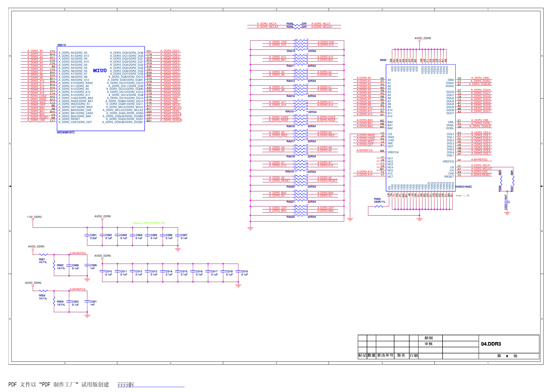Select resistor array RA019 label
Viewport: 555px width, 392px height.
click(290, 172)
